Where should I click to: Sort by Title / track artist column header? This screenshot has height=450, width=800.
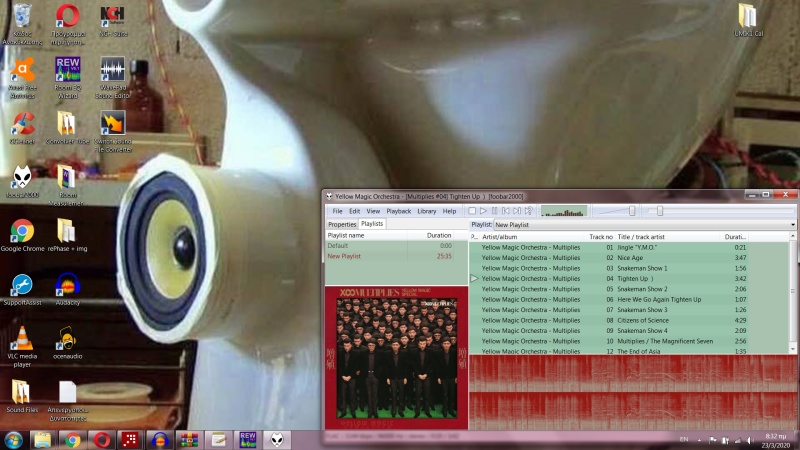(x=668, y=237)
